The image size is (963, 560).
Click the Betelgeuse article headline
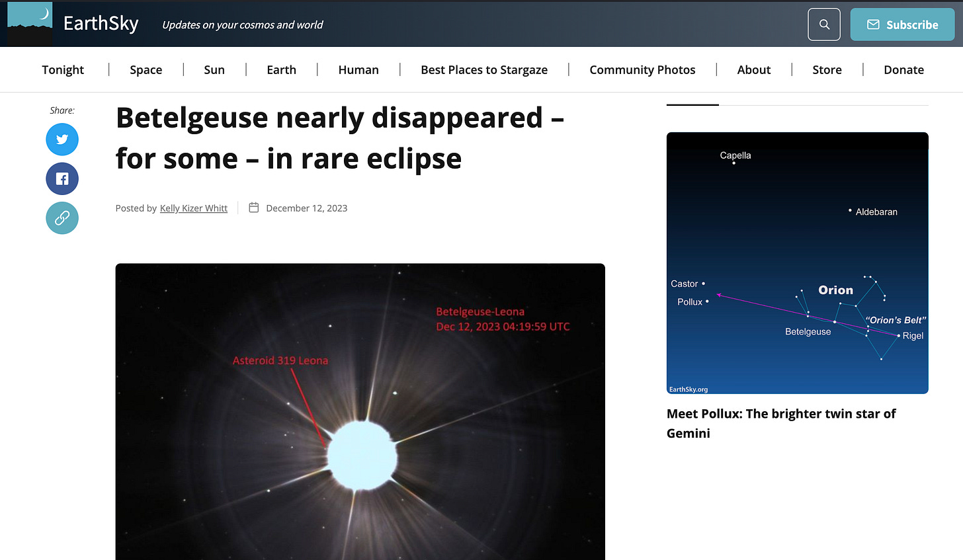pos(340,138)
